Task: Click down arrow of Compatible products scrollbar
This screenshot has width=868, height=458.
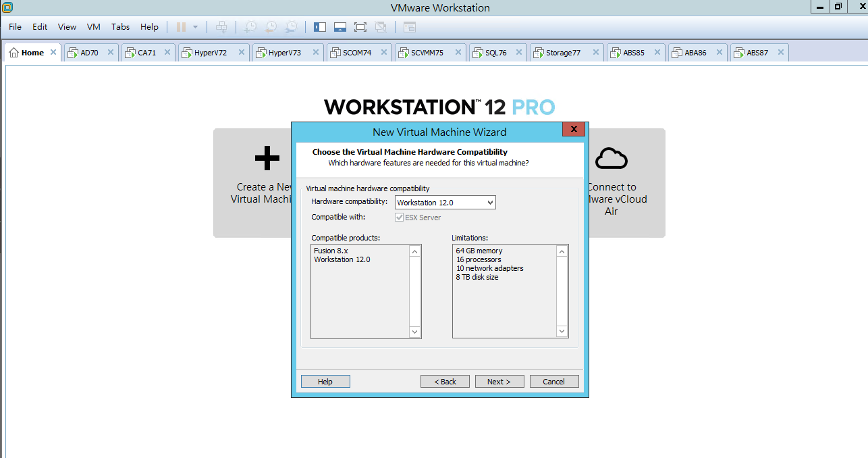Action: 415,332
